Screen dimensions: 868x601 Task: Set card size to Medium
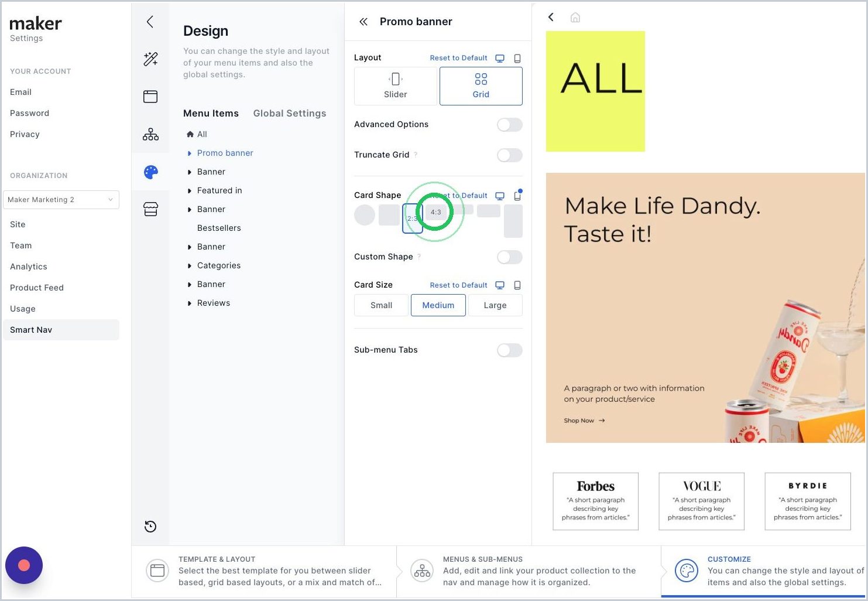point(438,305)
